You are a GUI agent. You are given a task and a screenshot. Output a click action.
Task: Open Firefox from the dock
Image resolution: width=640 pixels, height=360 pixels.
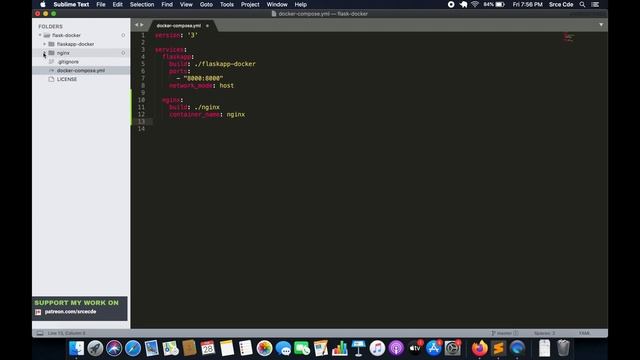480,348
